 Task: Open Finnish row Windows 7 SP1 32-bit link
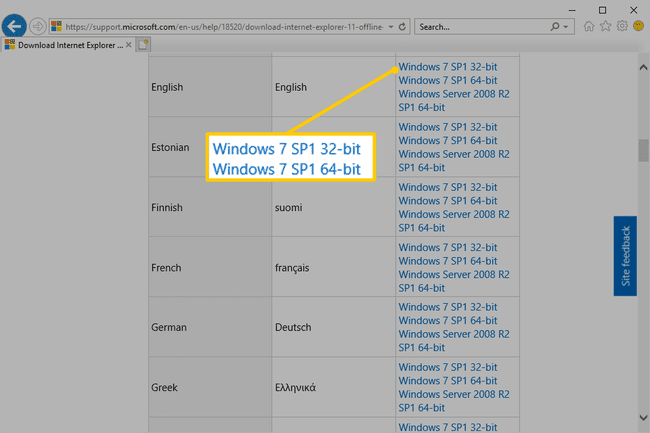click(448, 187)
